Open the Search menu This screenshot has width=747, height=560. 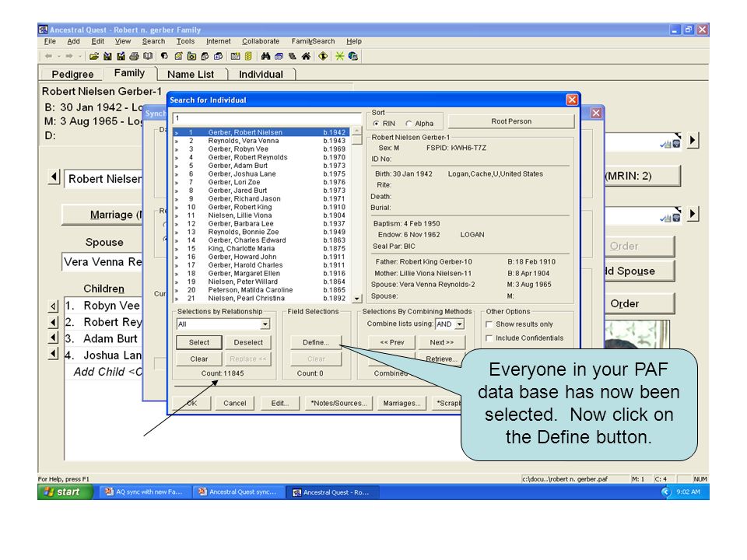153,41
